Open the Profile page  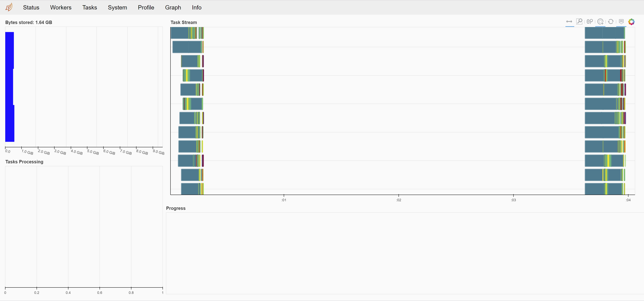[x=146, y=7]
